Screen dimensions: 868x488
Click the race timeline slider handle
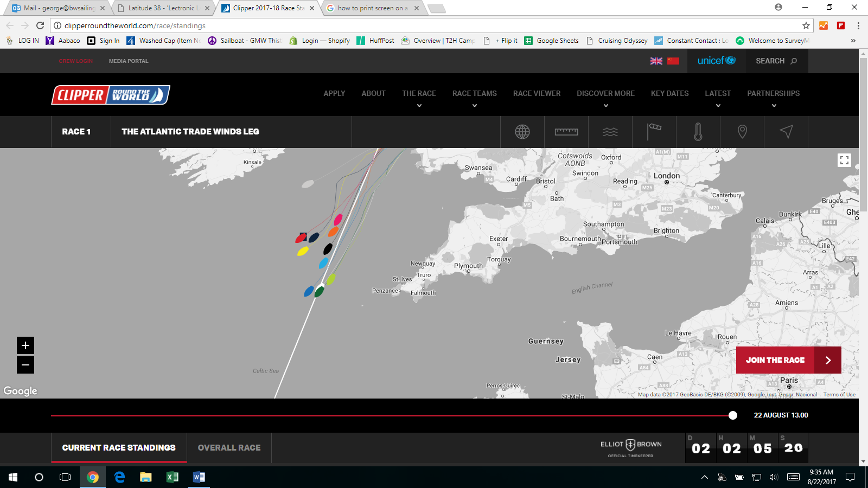(x=733, y=415)
